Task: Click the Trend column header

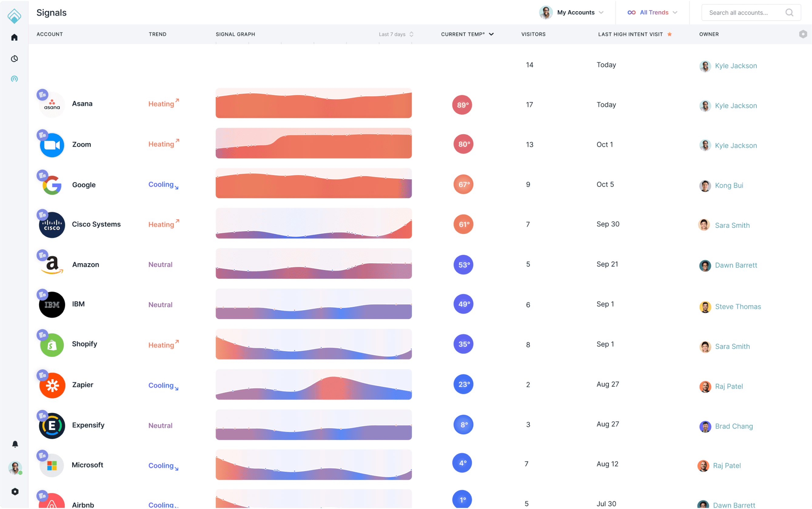Action: tap(157, 34)
